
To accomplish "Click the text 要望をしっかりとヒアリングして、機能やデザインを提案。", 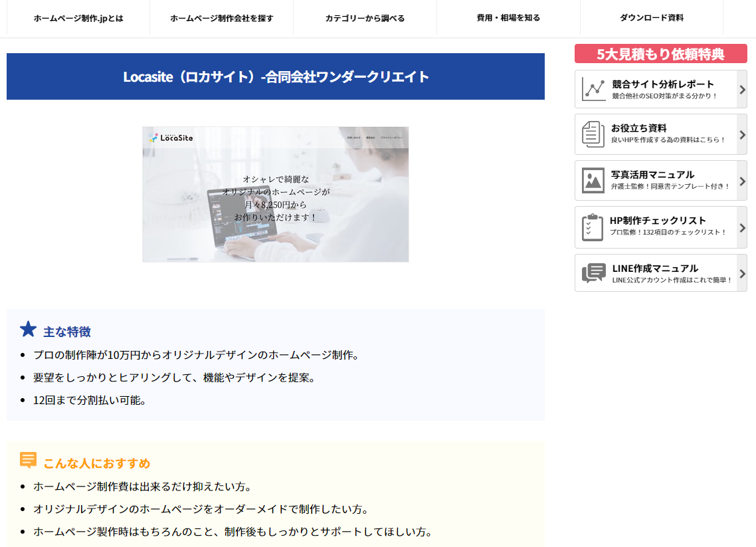I will tap(175, 378).
